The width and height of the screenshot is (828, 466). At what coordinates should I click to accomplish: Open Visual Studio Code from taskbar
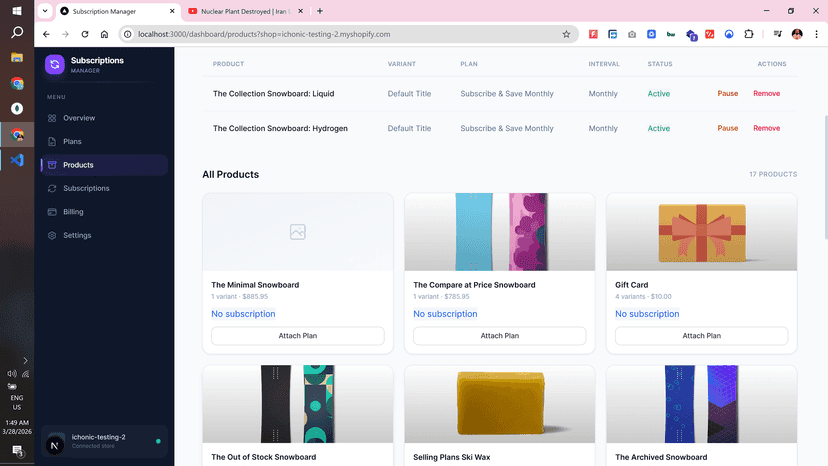[17, 160]
